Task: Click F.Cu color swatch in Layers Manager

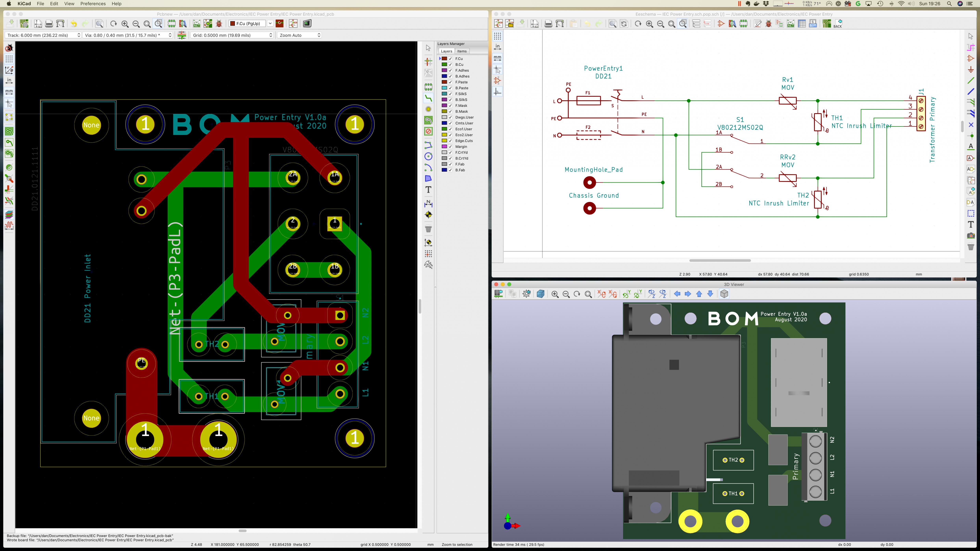Action: point(444,59)
